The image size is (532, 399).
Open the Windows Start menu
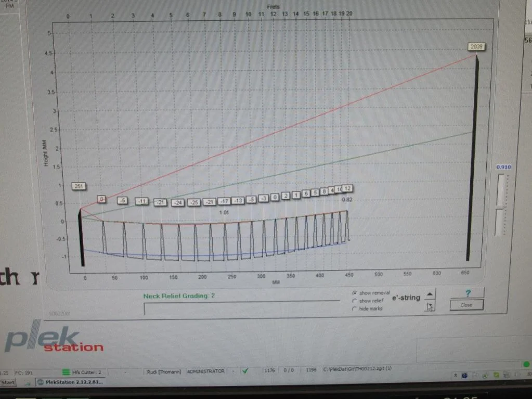point(7,382)
